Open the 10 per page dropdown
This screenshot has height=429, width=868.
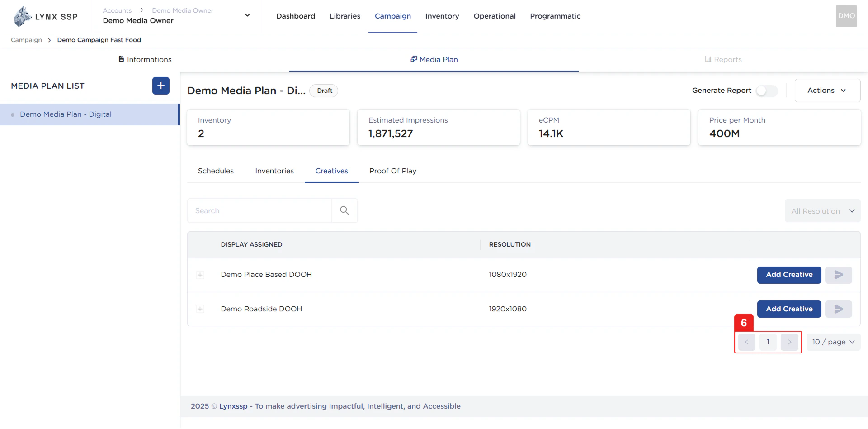click(x=833, y=342)
